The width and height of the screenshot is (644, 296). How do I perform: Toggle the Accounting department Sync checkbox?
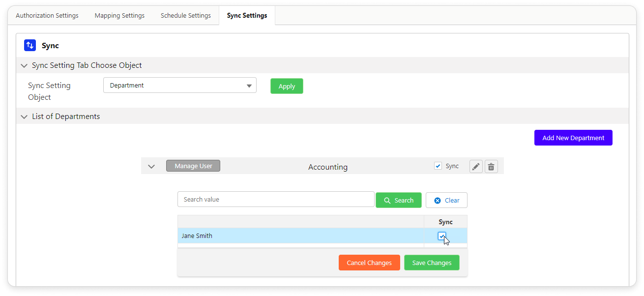click(x=438, y=166)
